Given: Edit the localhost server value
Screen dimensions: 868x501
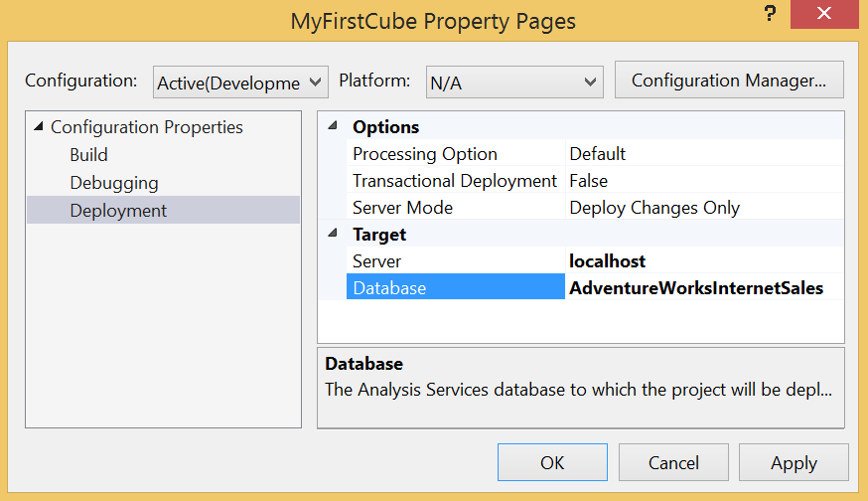Looking at the screenshot, I should click(x=608, y=261).
